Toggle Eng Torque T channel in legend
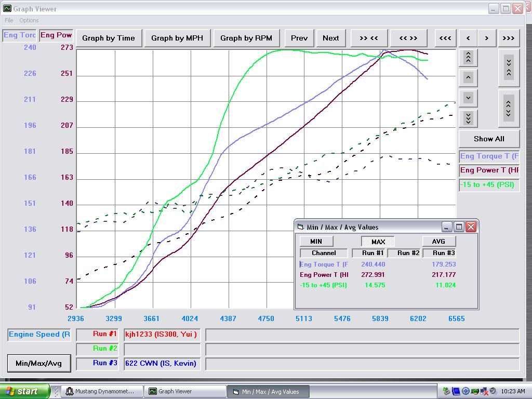Image resolution: width=532 pixels, height=399 pixels. click(x=489, y=156)
